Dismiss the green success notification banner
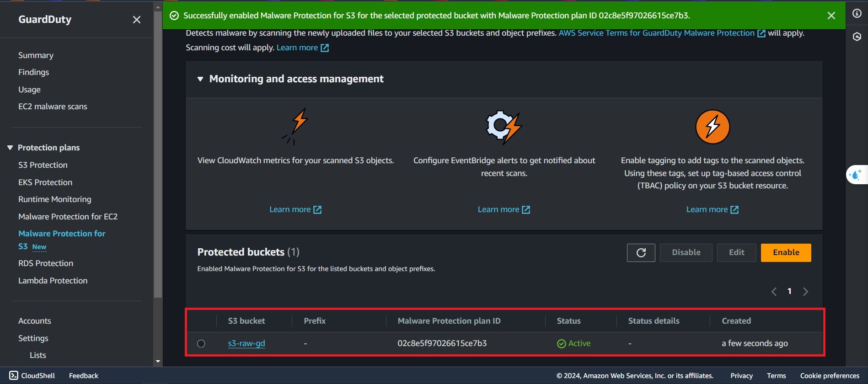Viewport: 868px width, 384px height. [831, 16]
